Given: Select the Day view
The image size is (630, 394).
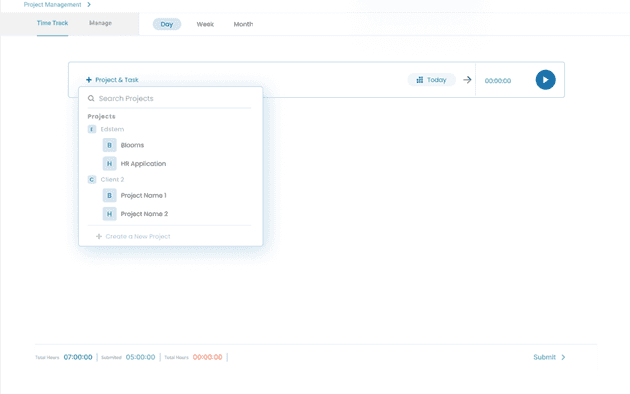Looking at the screenshot, I should 167,24.
